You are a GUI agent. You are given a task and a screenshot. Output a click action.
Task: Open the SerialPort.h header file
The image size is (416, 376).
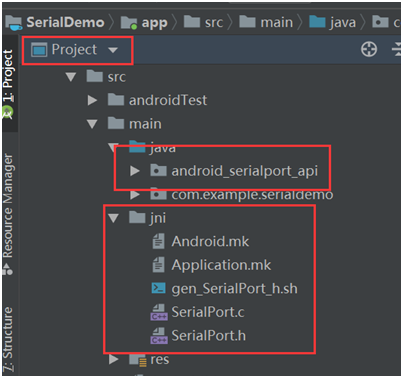(209, 336)
